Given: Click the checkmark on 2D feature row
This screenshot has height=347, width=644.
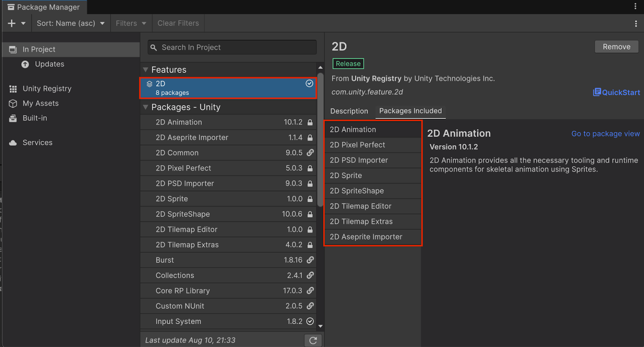Looking at the screenshot, I should (x=309, y=83).
